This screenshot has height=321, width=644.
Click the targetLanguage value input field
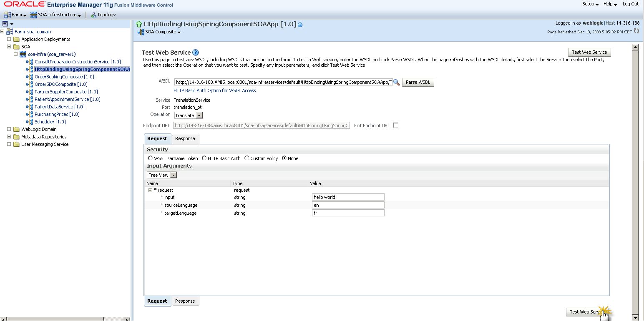348,213
